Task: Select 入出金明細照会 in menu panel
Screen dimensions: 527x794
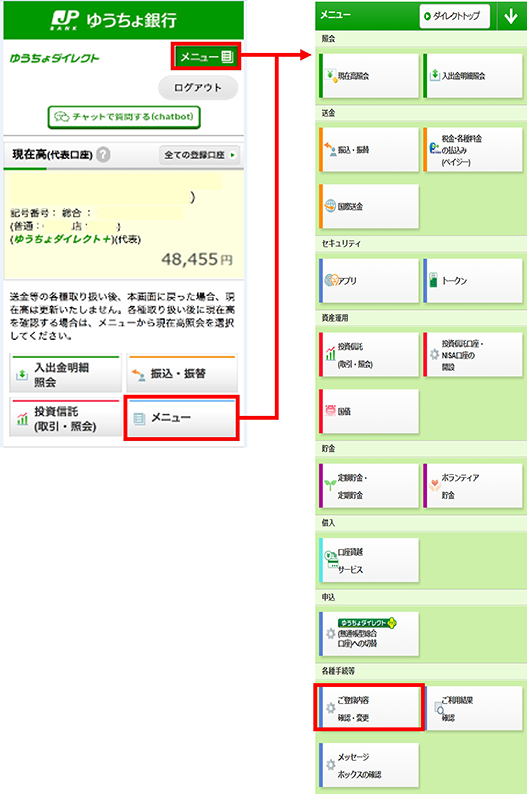Action: click(x=473, y=76)
